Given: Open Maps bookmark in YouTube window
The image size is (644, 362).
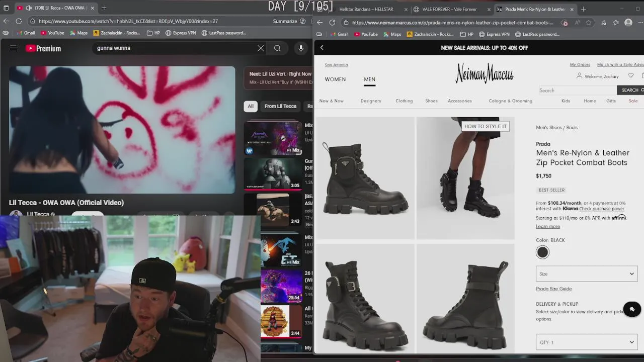Looking at the screenshot, I should (78, 33).
